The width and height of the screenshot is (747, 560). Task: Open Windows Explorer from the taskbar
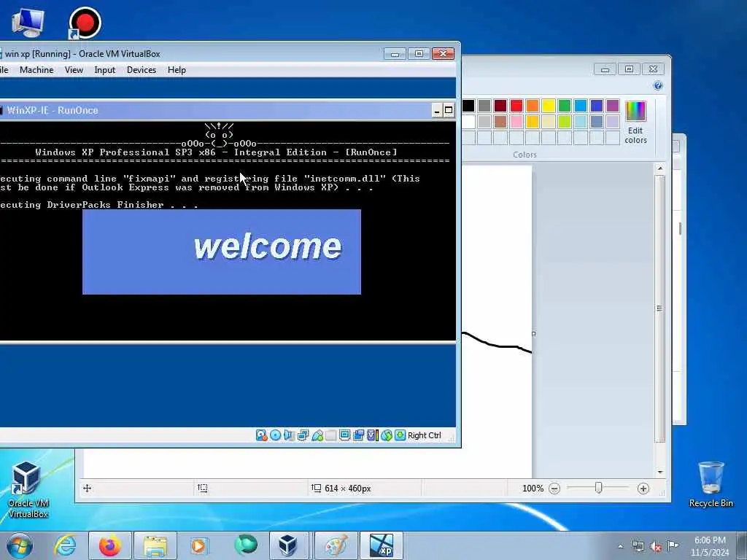pyautogui.click(x=155, y=545)
